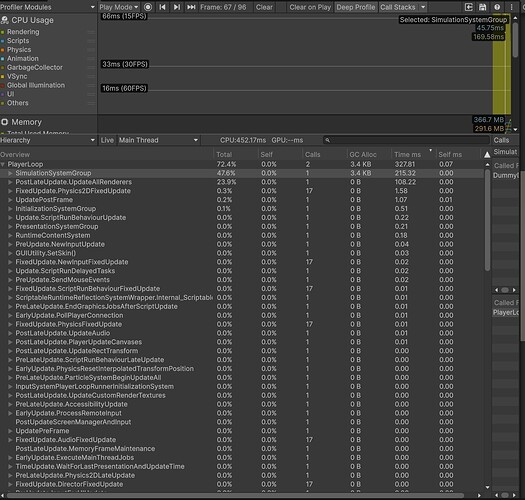Toggle the Physics category color box

coord(3,50)
